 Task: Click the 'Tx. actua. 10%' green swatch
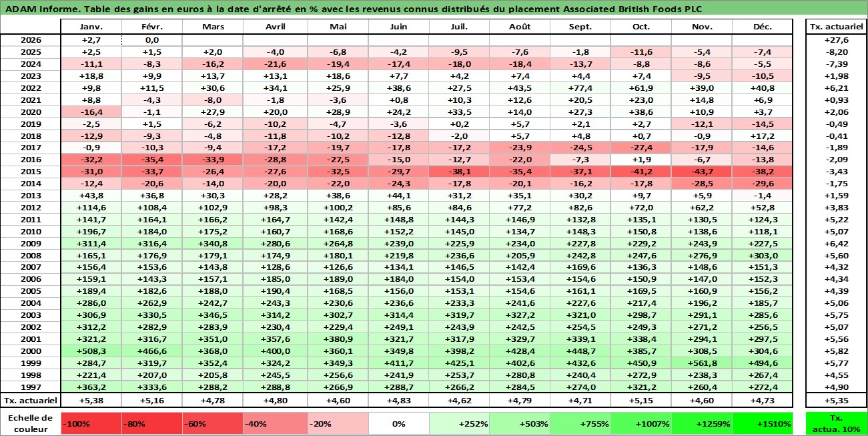coord(836,423)
